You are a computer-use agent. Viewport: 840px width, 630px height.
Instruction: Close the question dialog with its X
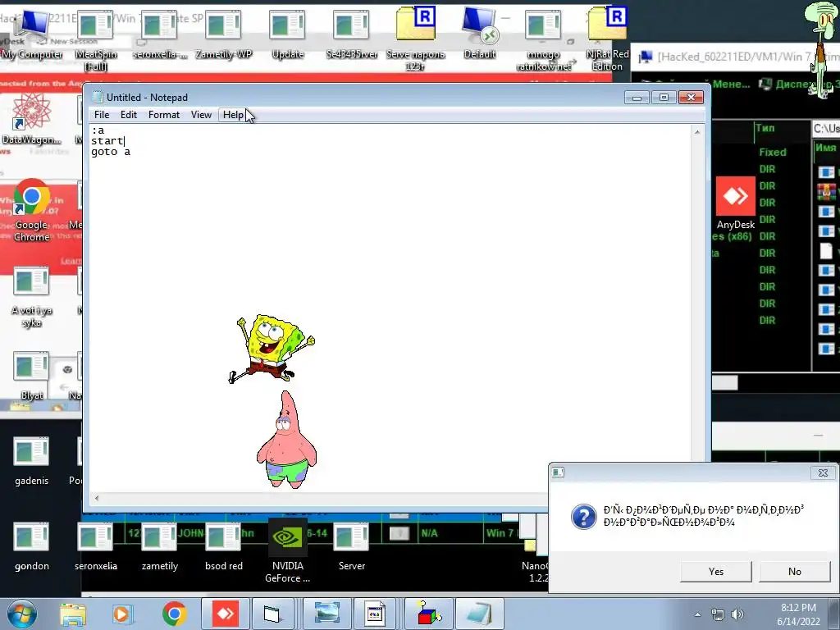(823, 473)
